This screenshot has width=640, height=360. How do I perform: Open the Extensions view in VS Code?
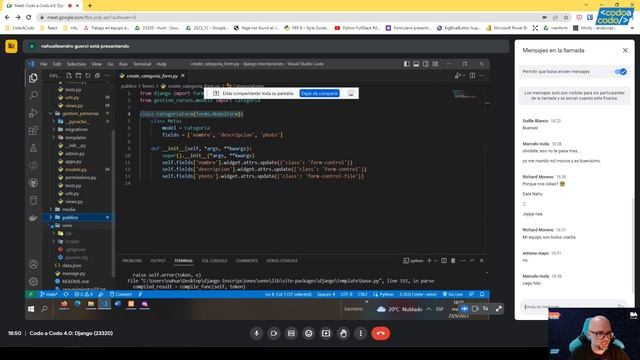click(x=33, y=131)
